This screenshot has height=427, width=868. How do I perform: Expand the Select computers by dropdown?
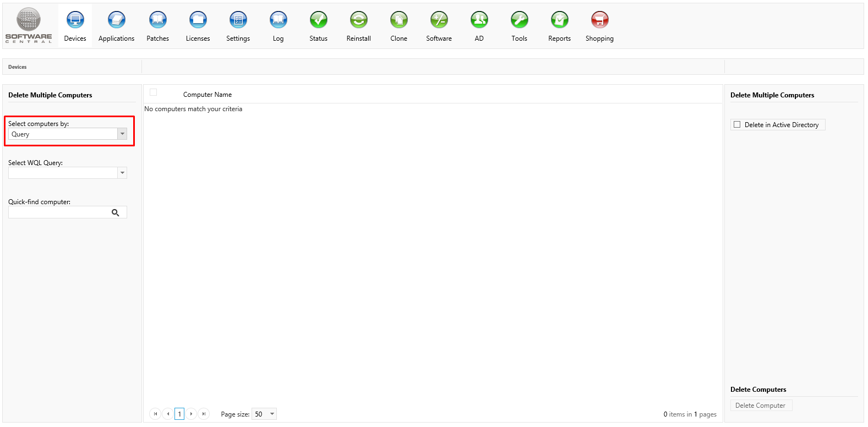pyautogui.click(x=122, y=134)
